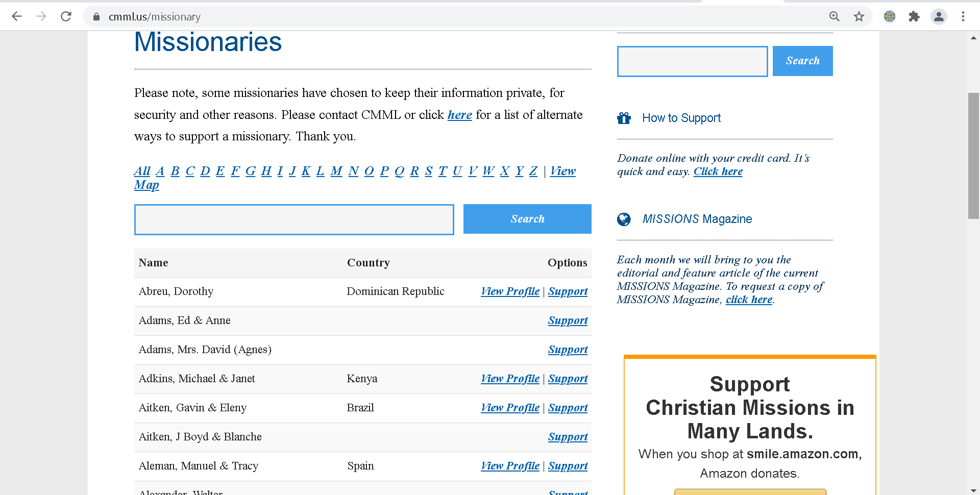The height and width of the screenshot is (495, 980).
Task: Reload the current page
Action: pyautogui.click(x=66, y=16)
